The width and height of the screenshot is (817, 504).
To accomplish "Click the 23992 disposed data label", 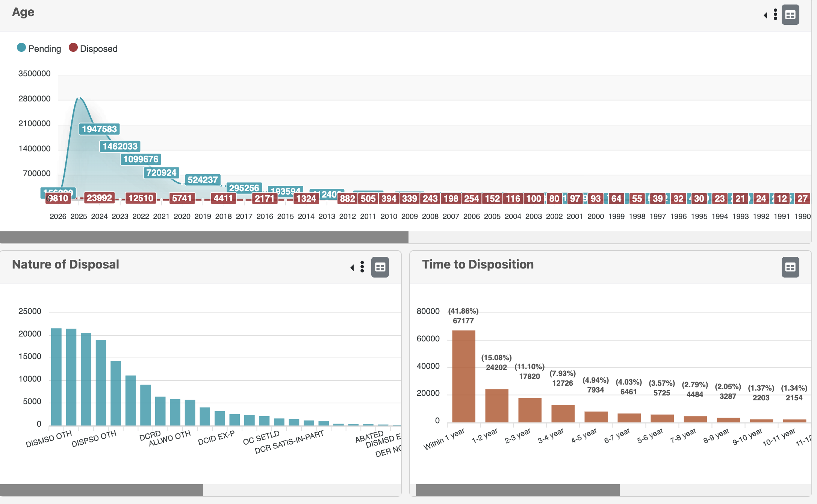I will (x=99, y=198).
